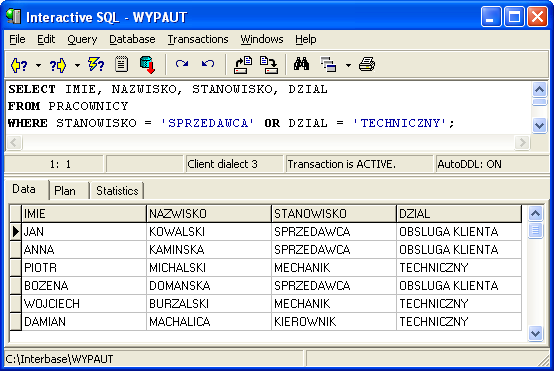
Task: Click the printer icon in toolbar
Action: (367, 64)
